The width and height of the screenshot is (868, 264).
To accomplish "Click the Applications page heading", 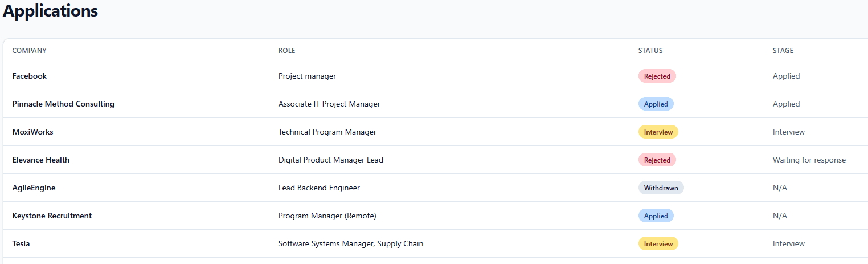I will pos(51,11).
